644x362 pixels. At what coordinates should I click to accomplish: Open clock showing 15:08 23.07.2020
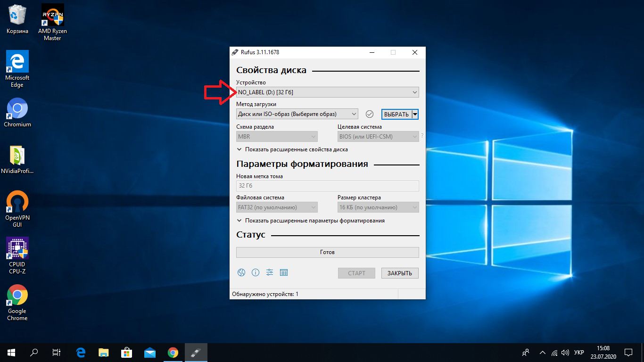coord(603,353)
